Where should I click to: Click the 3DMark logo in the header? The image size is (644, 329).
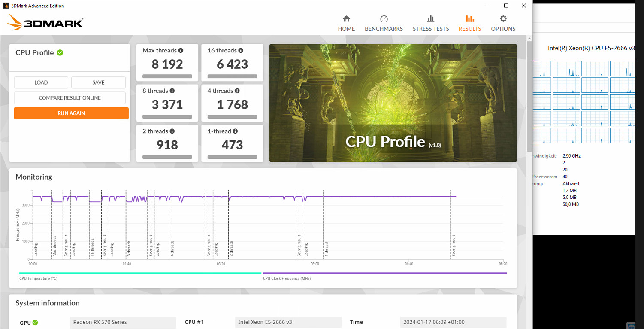(x=45, y=22)
